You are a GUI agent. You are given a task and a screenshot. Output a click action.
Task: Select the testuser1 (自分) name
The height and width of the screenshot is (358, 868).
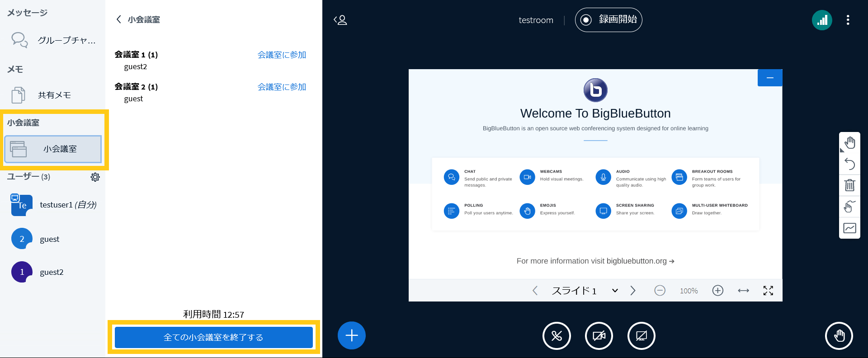[68, 205]
